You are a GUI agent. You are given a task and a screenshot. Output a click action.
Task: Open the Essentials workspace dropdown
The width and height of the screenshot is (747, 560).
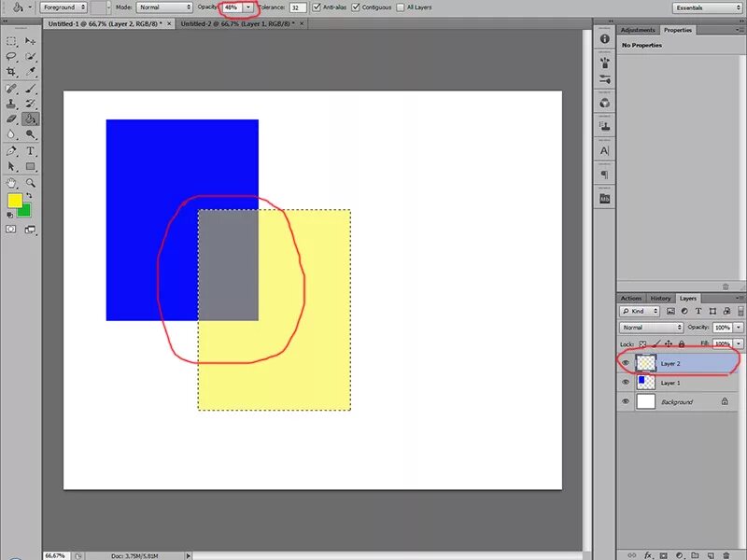coord(707,7)
